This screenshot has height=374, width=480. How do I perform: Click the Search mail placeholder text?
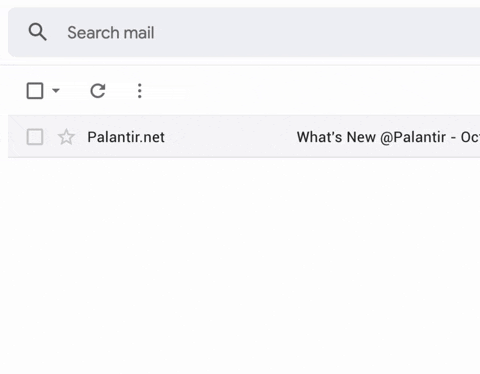tap(111, 33)
